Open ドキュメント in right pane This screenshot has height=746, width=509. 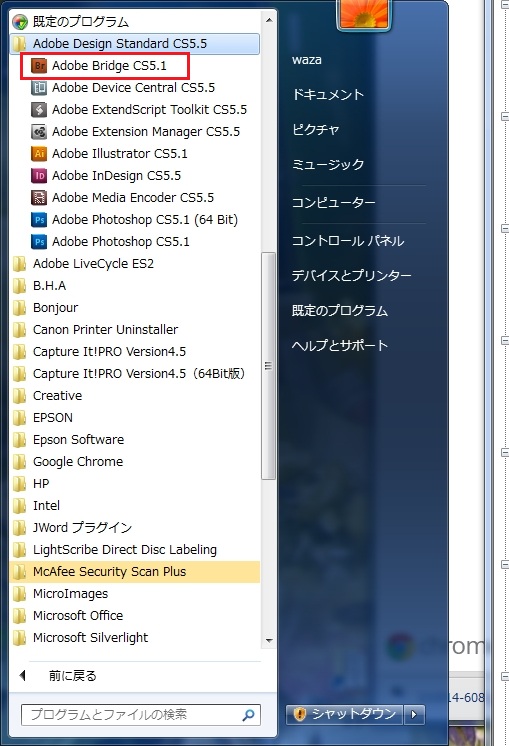(x=328, y=94)
